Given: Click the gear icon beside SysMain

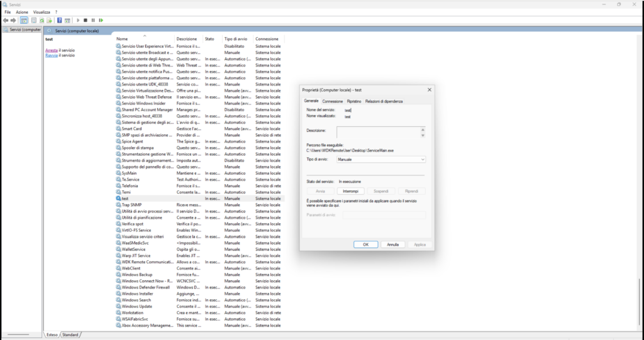Looking at the screenshot, I should pyautogui.click(x=118, y=173).
